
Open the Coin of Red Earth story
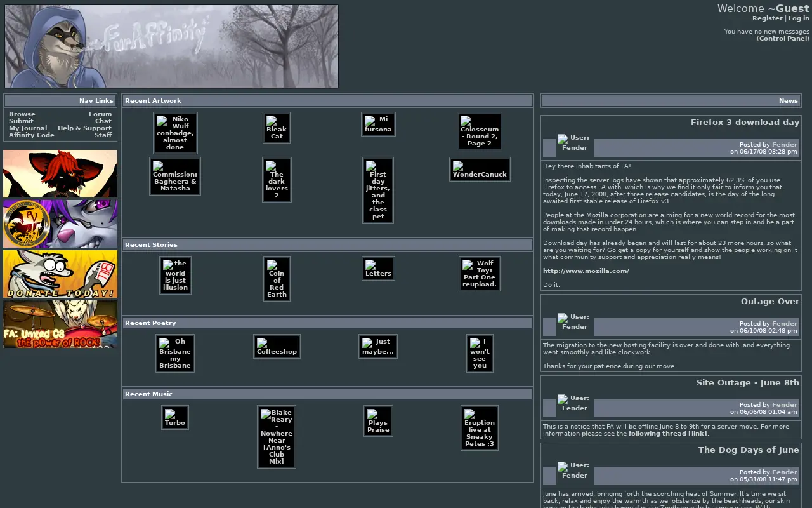[x=277, y=278]
